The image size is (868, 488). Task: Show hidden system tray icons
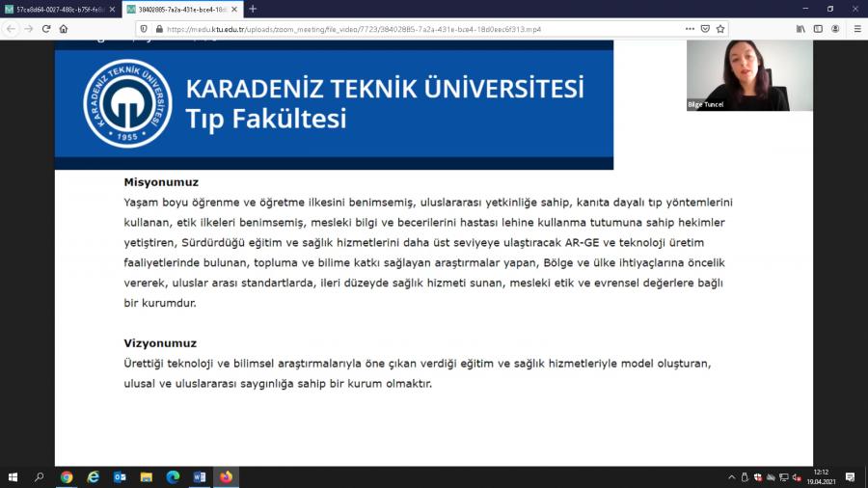[x=731, y=476]
